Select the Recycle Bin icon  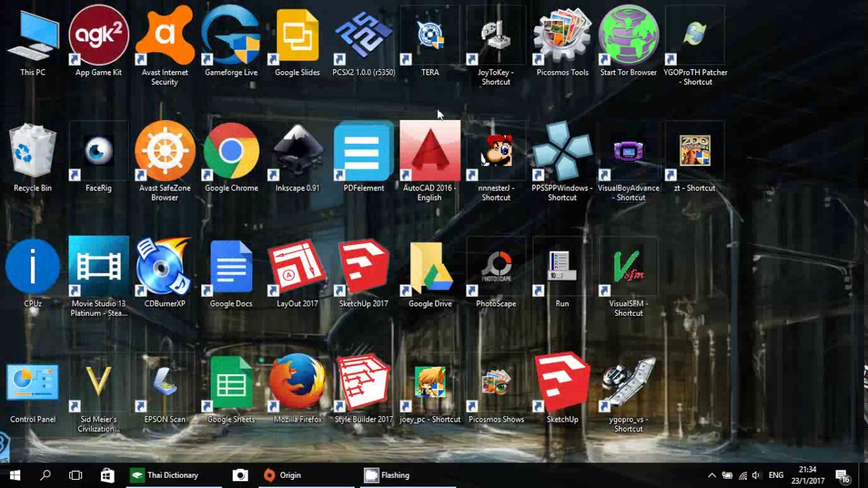tap(33, 157)
